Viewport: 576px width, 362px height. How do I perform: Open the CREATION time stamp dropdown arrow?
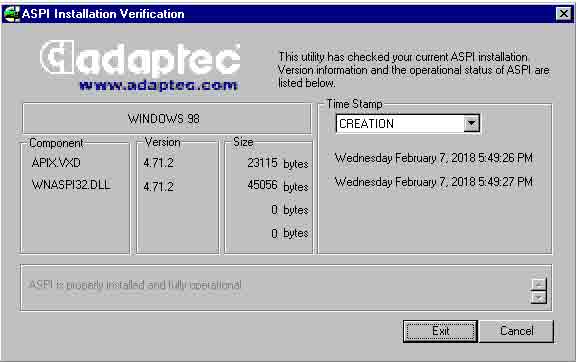point(471,123)
